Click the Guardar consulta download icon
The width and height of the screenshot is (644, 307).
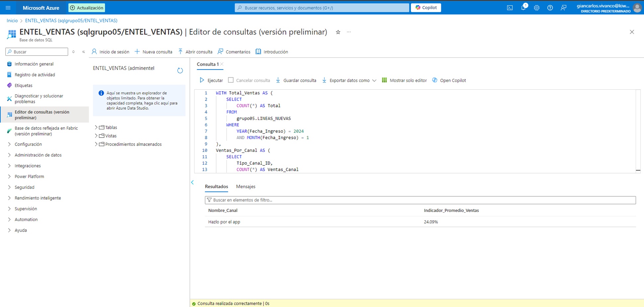tap(278, 80)
